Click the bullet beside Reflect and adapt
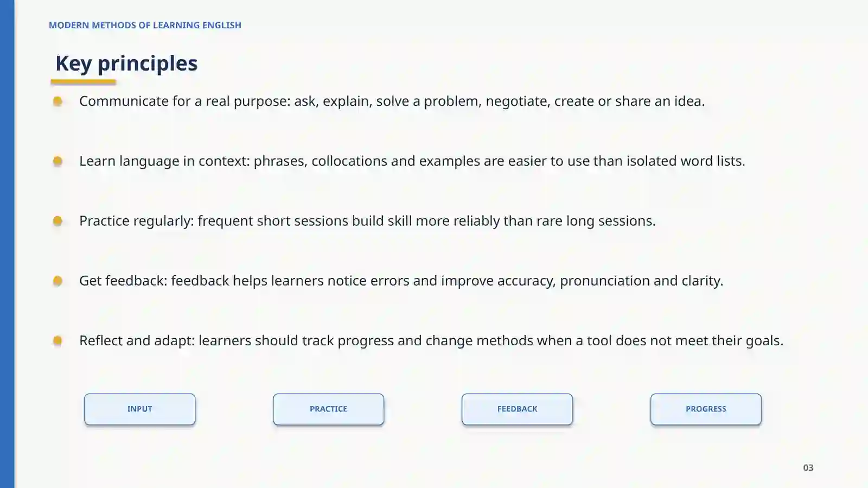Screen dimensions: 868x488 58,340
